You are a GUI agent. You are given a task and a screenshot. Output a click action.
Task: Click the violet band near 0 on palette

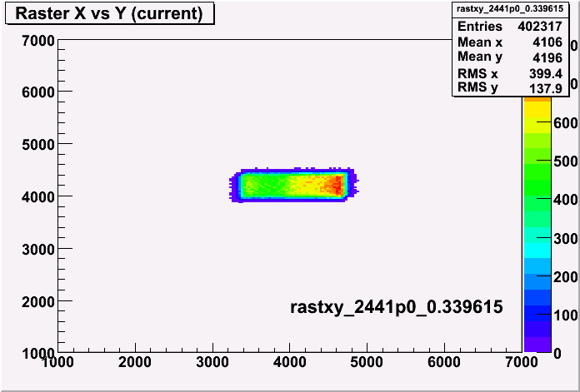(x=537, y=345)
